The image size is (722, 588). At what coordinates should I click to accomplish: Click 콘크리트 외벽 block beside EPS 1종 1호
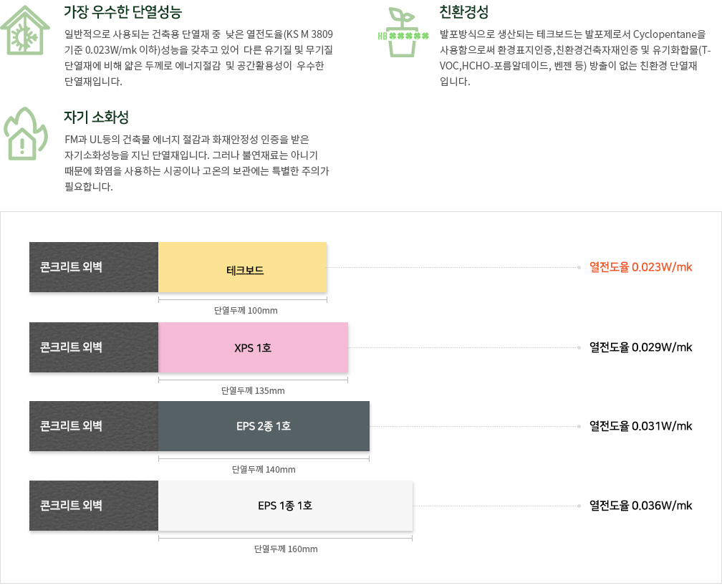pyautogui.click(x=94, y=506)
